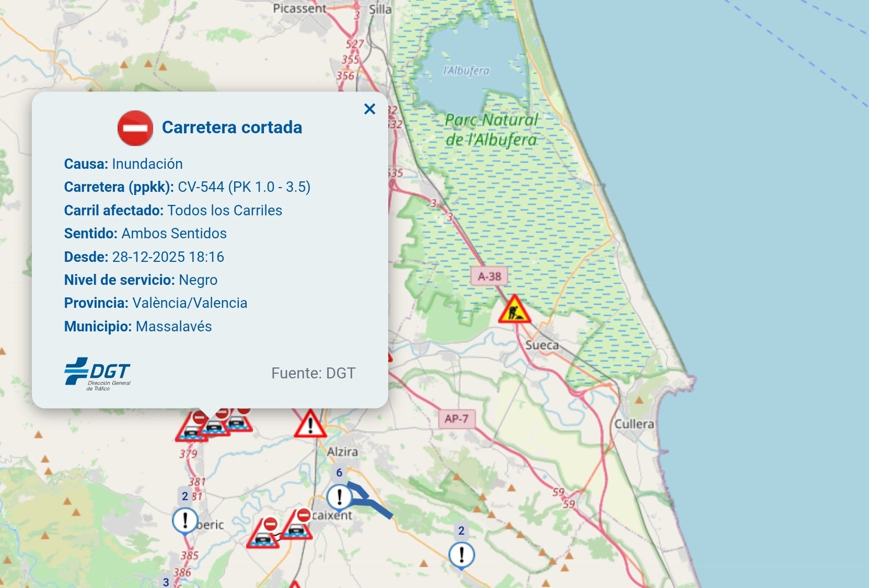This screenshot has width=869, height=588.
Task: Click the A-38 road label
Action: (489, 276)
